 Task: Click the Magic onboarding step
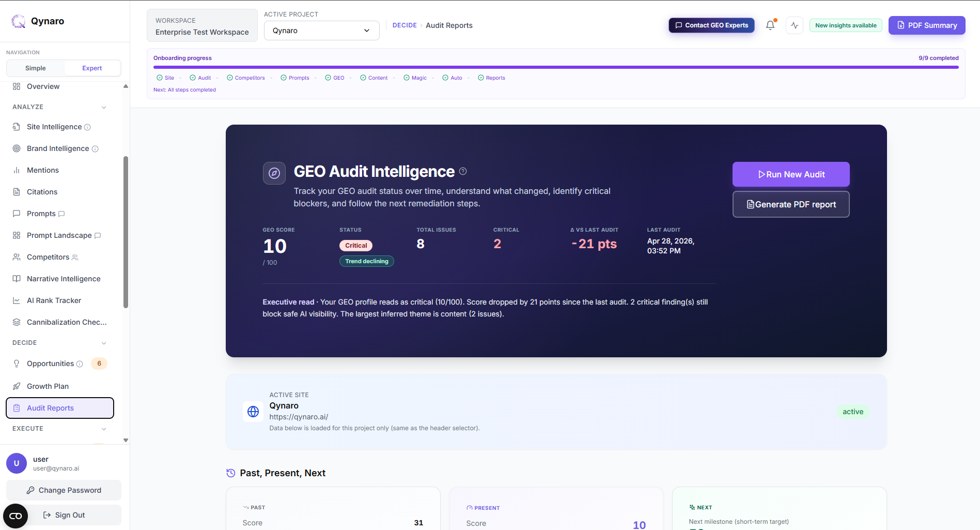pyautogui.click(x=415, y=78)
